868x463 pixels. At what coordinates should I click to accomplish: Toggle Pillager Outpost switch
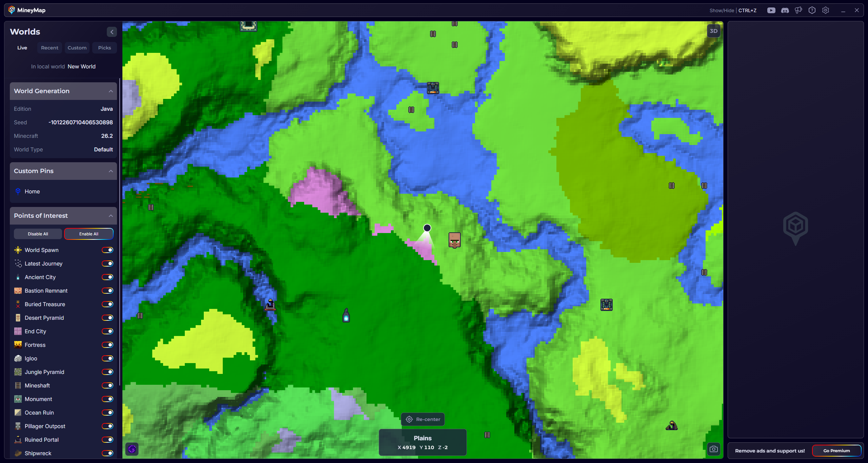click(x=107, y=426)
